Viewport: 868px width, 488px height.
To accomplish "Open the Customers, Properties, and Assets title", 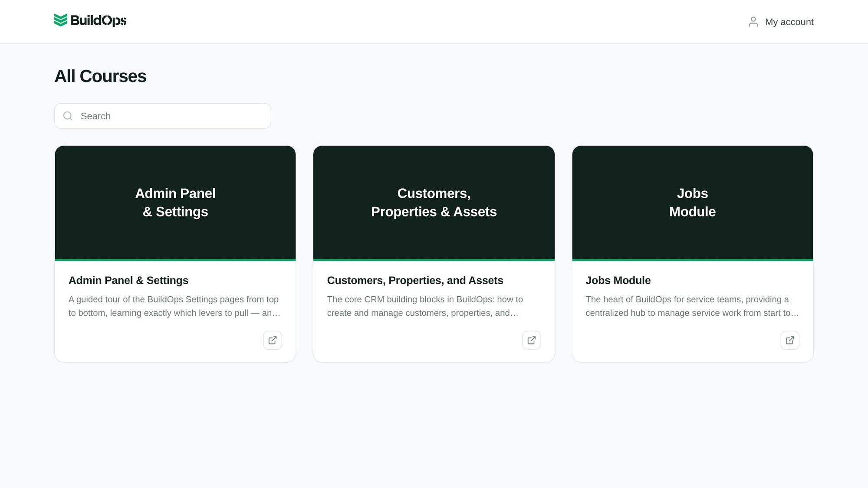I will 415,281.
